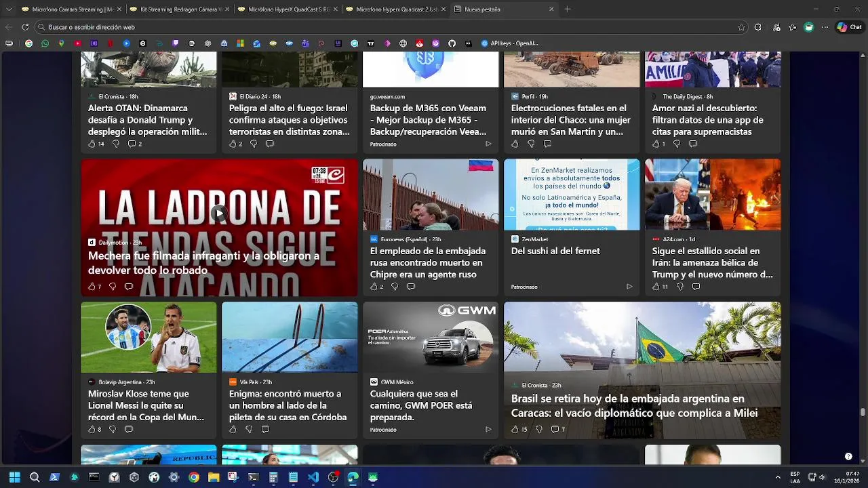Open Visual Studio Code from taskbar
The width and height of the screenshot is (868, 488).
[x=313, y=477]
